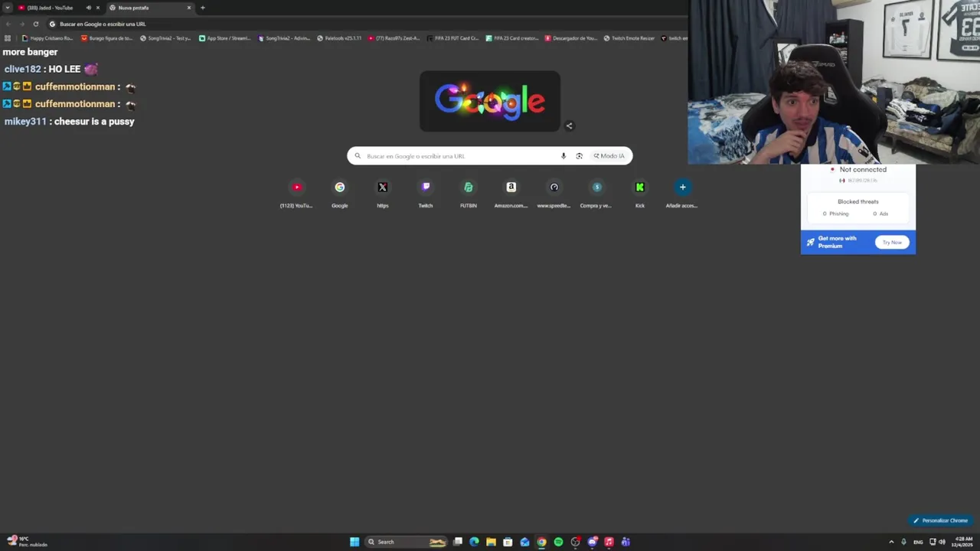Screen dimensions: 980x551
Task: Open the weather widget on taskbar
Action: click(26, 541)
